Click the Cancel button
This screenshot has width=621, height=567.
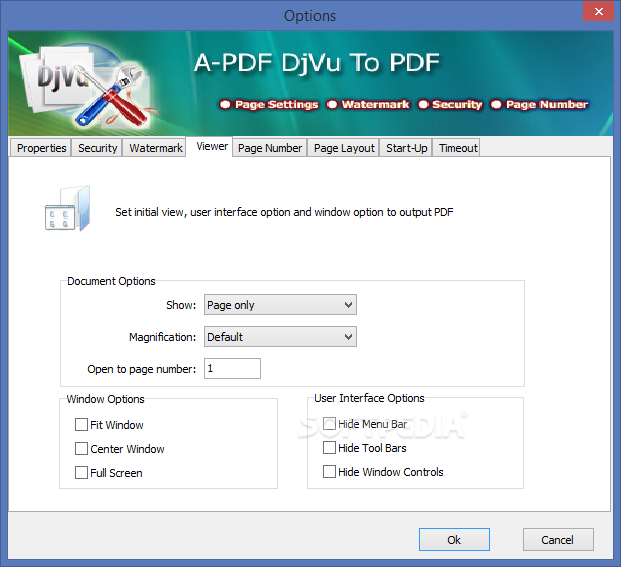[x=558, y=539]
